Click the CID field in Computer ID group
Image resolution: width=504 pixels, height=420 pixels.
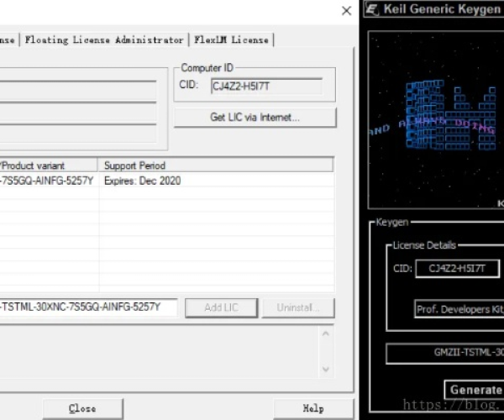265,86
